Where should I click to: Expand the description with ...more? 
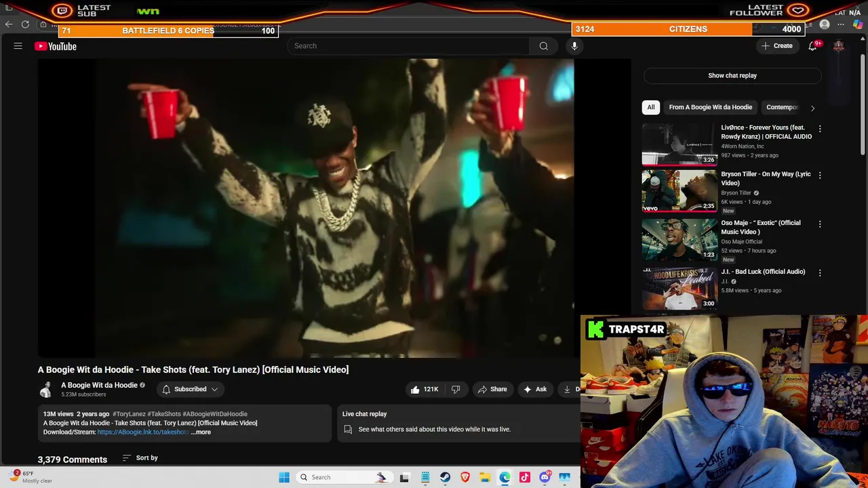click(201, 432)
